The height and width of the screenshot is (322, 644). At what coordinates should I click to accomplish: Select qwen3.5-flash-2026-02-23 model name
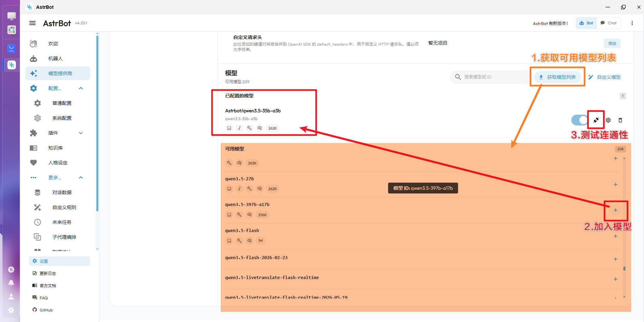[256, 257]
